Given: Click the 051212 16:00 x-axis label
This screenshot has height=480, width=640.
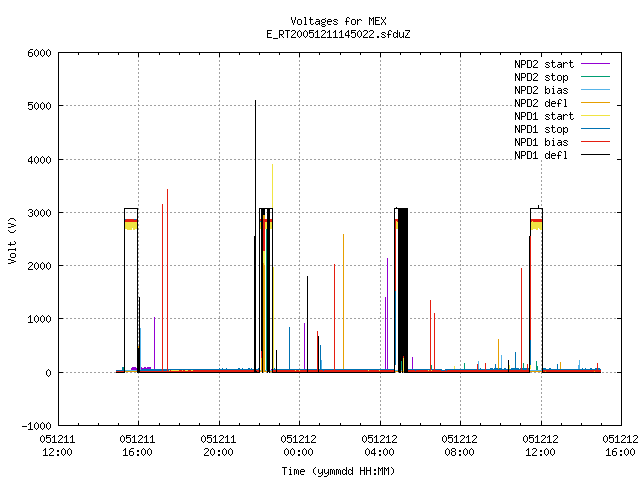Looking at the screenshot, I should coord(620,446).
